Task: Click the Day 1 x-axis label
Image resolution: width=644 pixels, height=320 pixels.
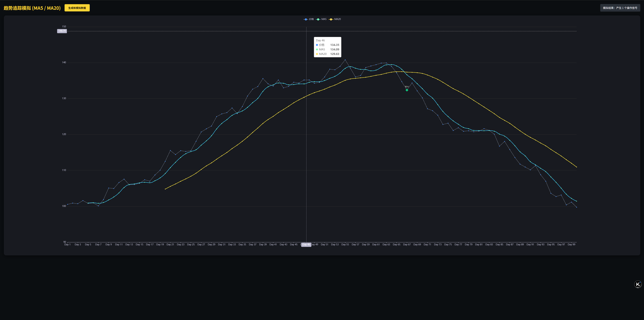Action: (x=67, y=245)
